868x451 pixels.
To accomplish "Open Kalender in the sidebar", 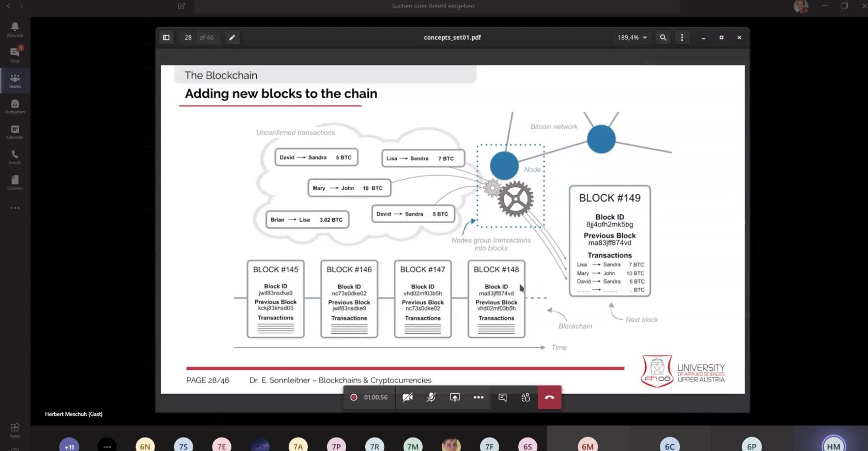I will click(15, 131).
